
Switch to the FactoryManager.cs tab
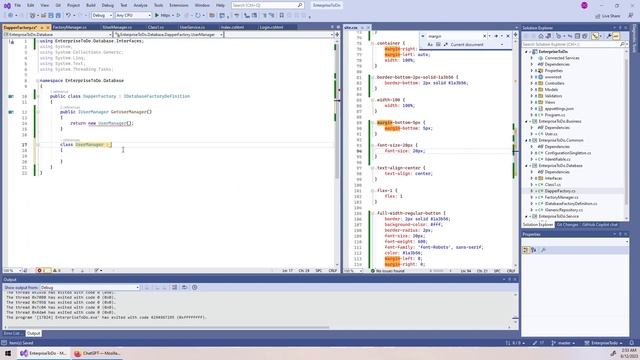pos(70,27)
